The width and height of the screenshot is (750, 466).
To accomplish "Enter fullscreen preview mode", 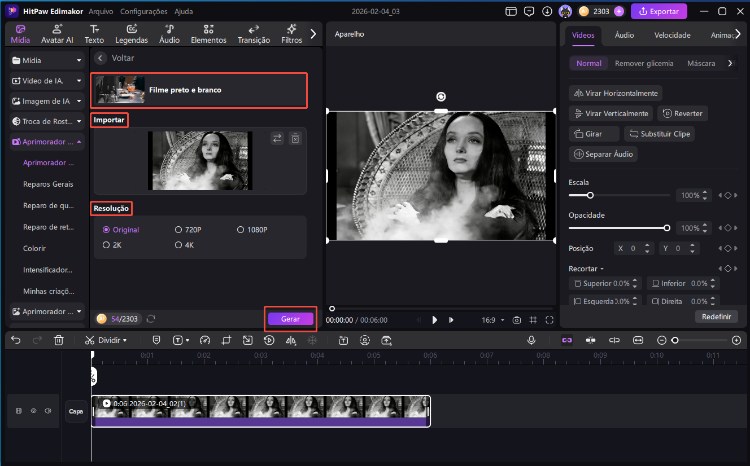I will (x=549, y=320).
